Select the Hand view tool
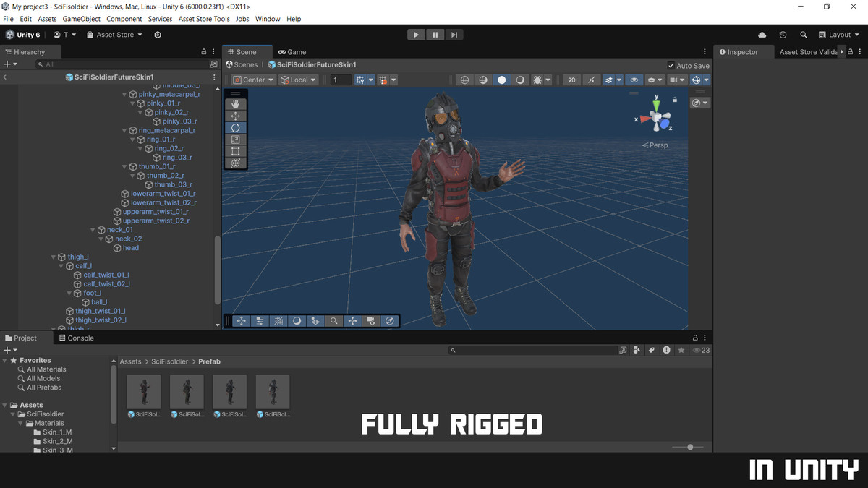The width and height of the screenshot is (868, 488). [235, 104]
